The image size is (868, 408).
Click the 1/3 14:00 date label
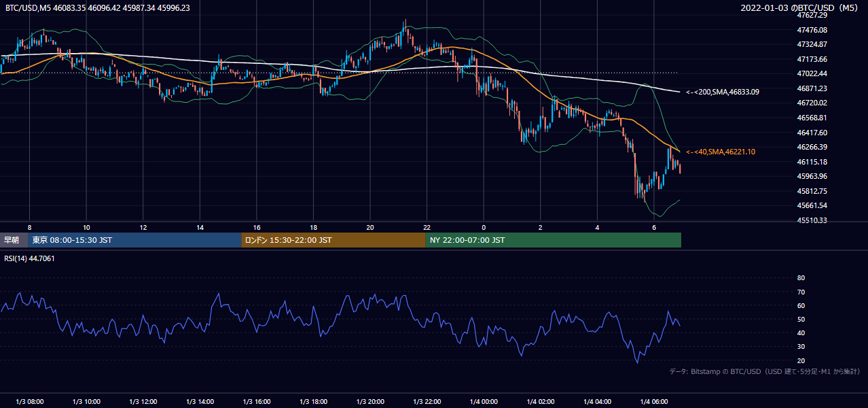[x=200, y=402]
